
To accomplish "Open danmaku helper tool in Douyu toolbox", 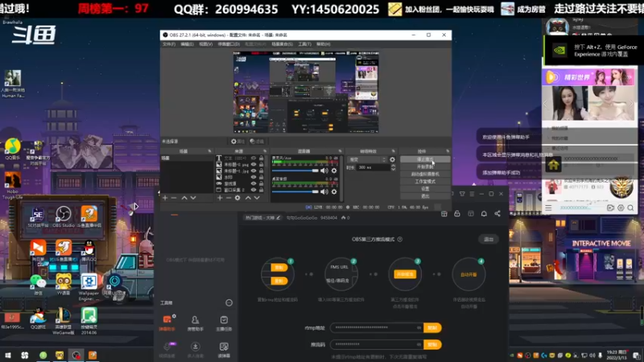I will (167, 323).
